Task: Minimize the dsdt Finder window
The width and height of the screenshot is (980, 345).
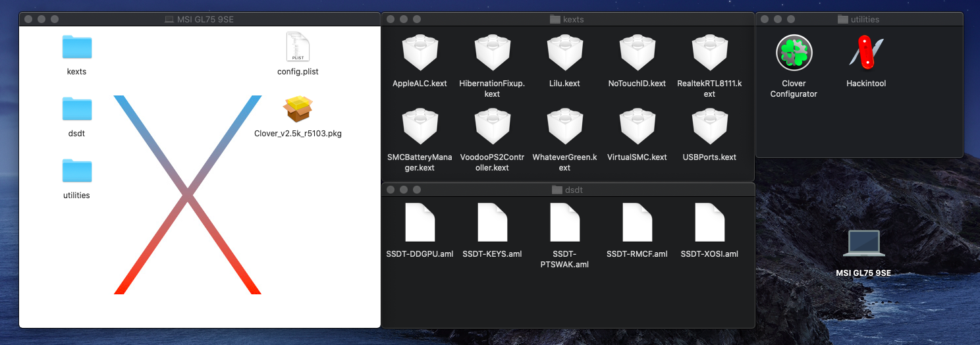Action: click(x=404, y=190)
